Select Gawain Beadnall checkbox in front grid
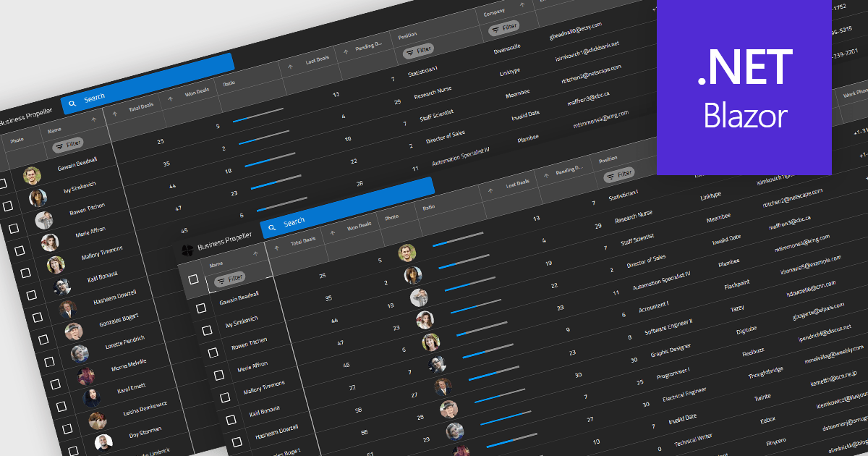 201,308
